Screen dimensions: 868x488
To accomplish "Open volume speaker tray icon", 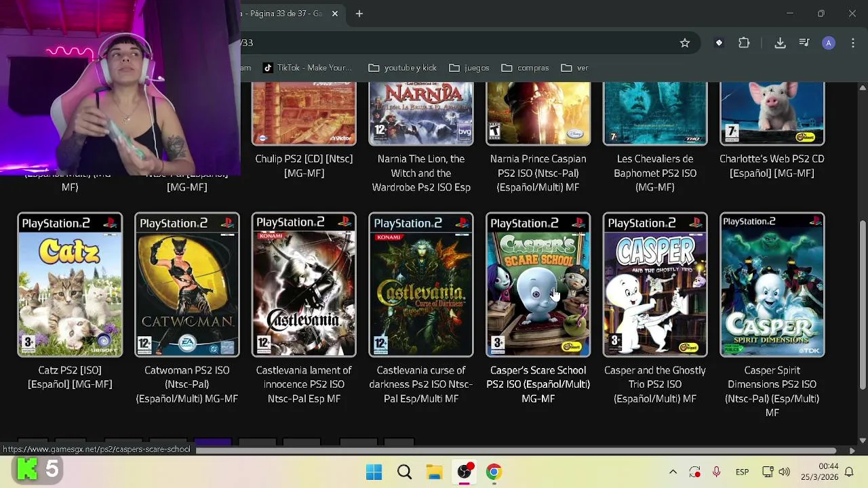I will click(785, 472).
